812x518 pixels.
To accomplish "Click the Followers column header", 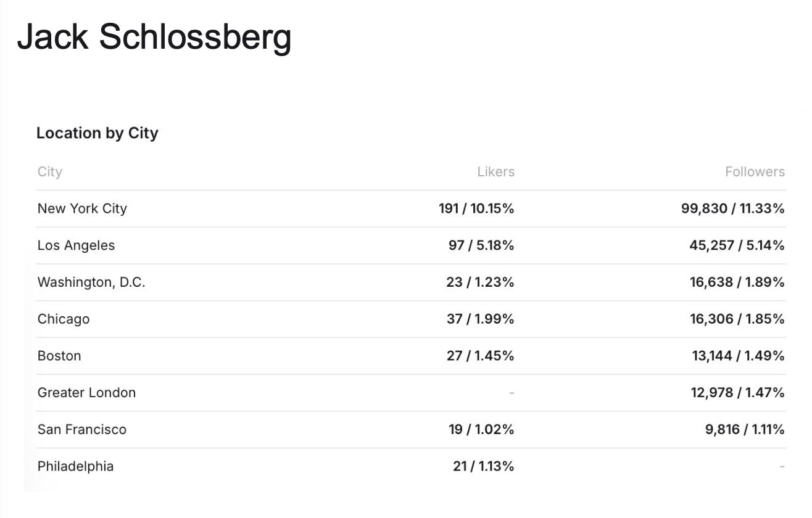I will coord(755,172).
